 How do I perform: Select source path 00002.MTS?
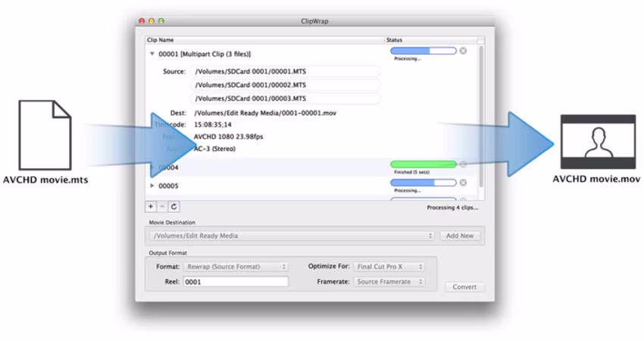(286, 85)
